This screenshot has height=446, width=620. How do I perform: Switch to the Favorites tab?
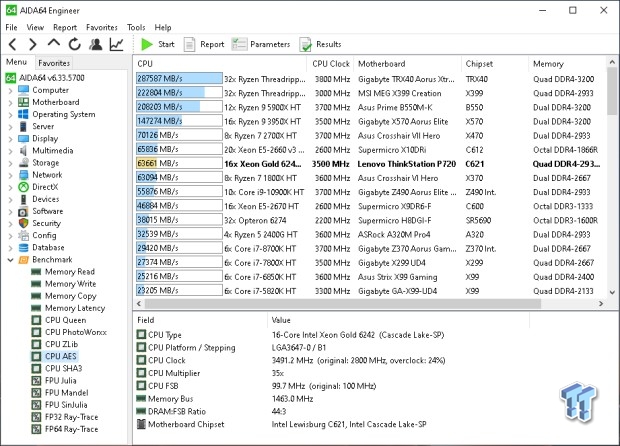[54, 63]
